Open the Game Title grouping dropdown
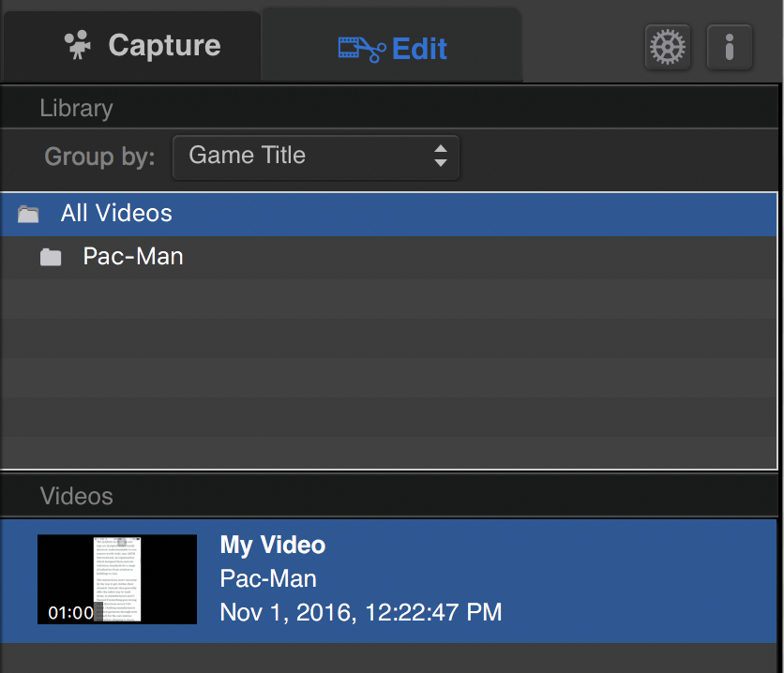Screen dimensions: 784x673 (315, 156)
